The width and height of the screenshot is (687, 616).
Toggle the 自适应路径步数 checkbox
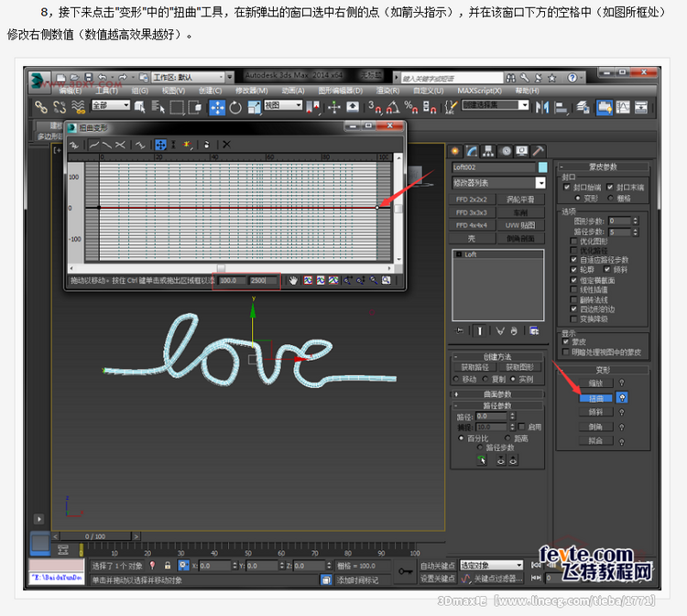pyautogui.click(x=573, y=260)
